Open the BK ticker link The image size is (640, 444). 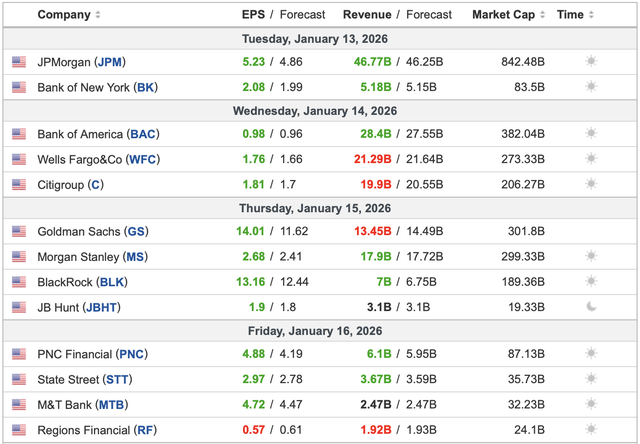[145, 87]
